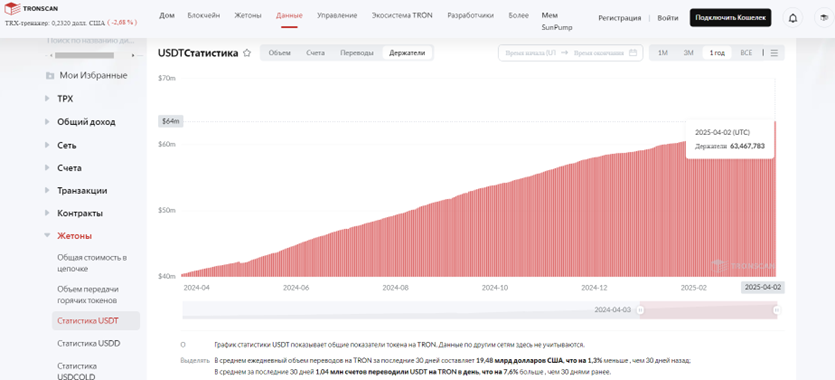Screen dimensions: 835x380
Task: Open the Экосистема TRON menu
Action: (x=402, y=16)
